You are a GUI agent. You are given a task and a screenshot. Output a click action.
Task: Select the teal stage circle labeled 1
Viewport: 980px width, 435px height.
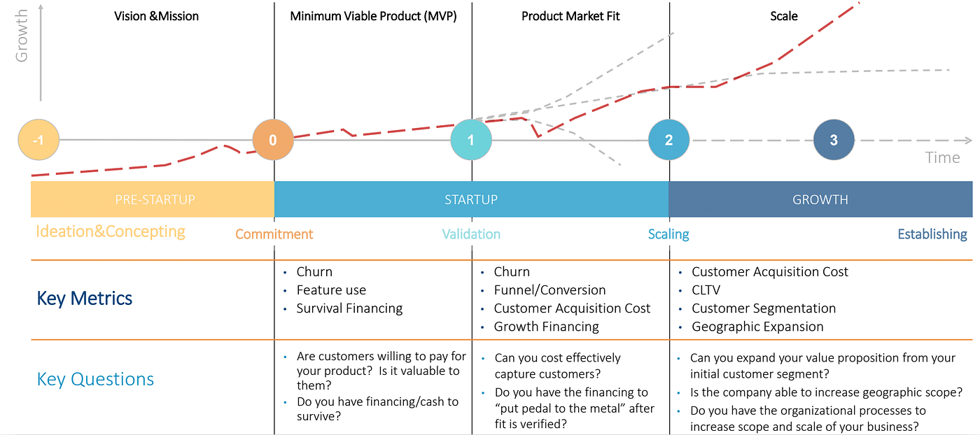tap(471, 140)
